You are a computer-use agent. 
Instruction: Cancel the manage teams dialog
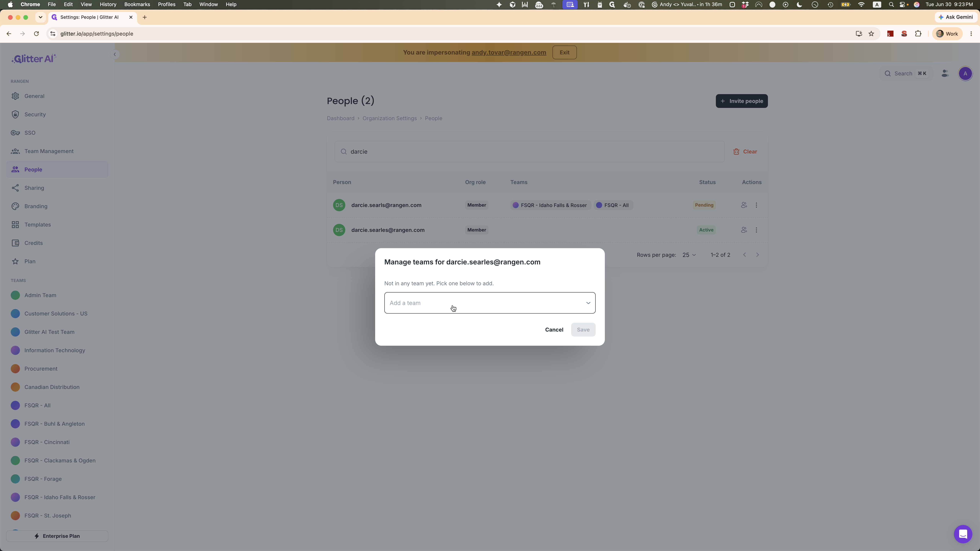click(554, 330)
